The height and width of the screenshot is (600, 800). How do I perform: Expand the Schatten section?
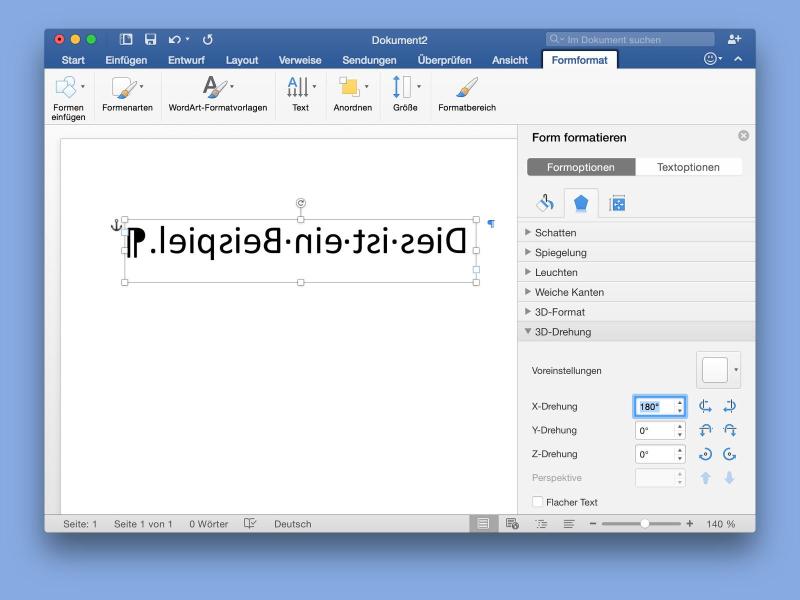coord(555,233)
